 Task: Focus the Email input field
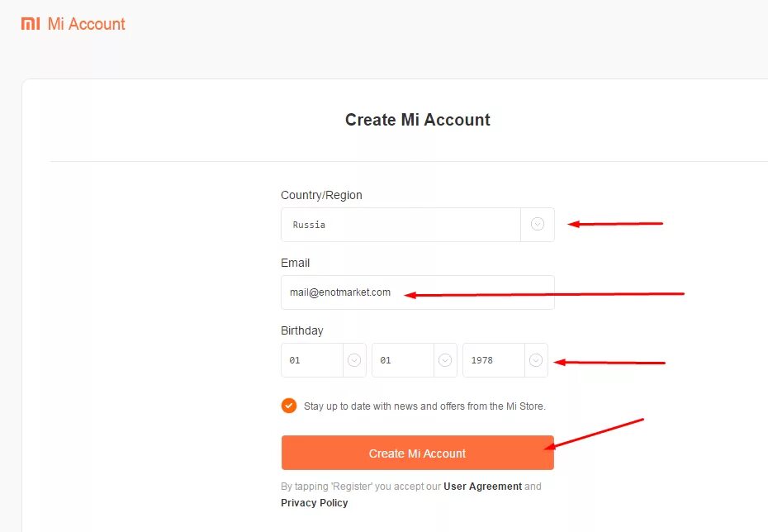tap(417, 292)
